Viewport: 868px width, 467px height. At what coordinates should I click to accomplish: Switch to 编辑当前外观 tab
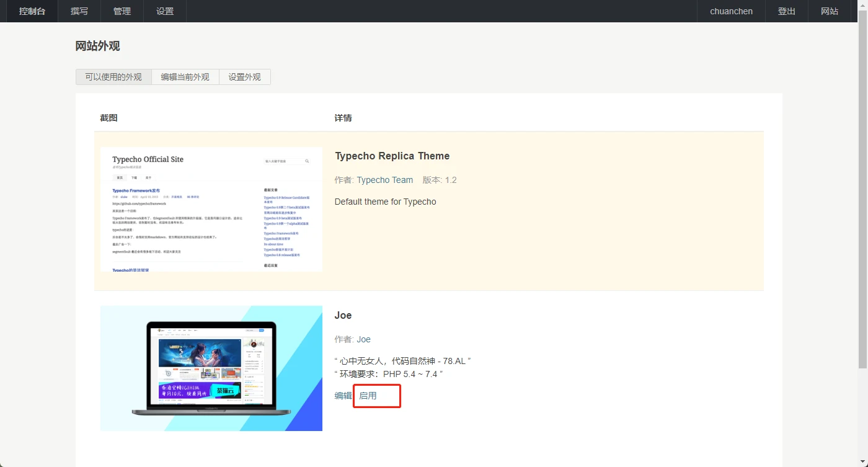tap(185, 77)
